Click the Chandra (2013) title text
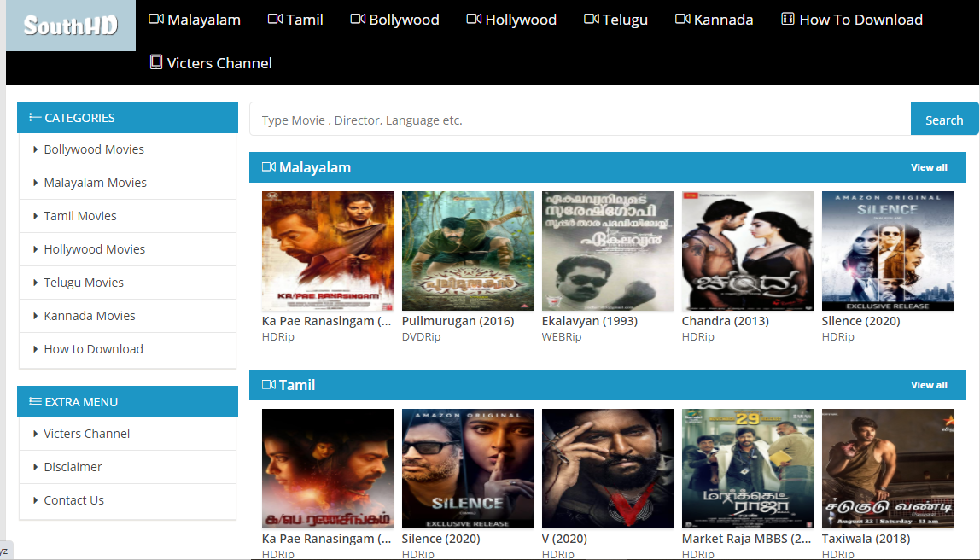 point(726,321)
